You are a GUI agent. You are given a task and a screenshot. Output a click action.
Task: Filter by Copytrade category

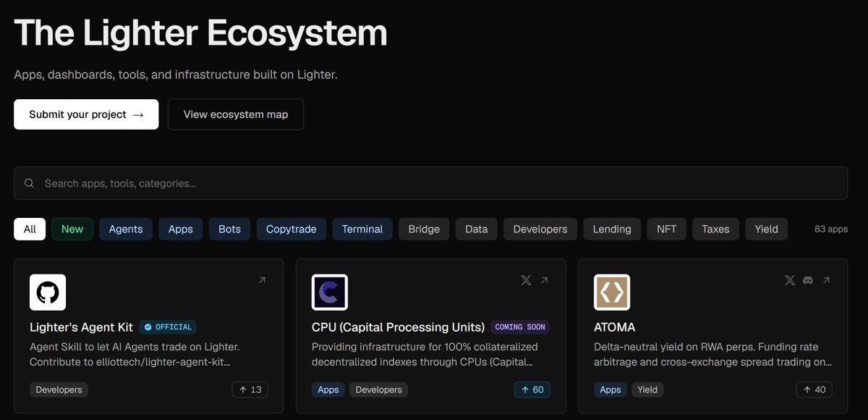(292, 229)
